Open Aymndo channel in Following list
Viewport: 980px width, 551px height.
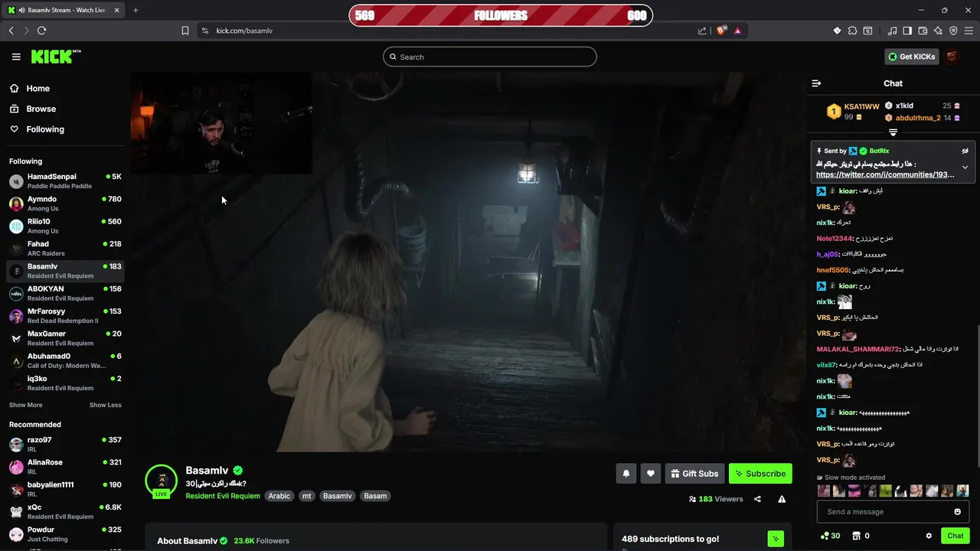[x=65, y=204]
